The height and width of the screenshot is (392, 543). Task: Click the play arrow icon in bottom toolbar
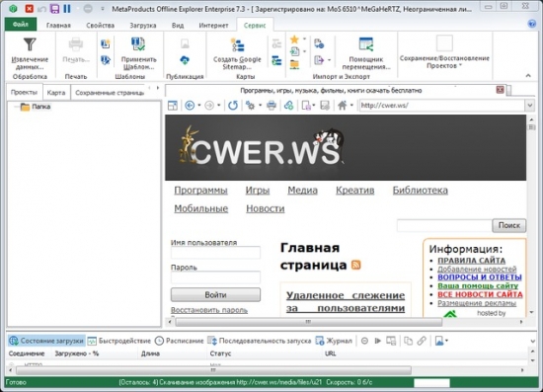[x=378, y=341]
